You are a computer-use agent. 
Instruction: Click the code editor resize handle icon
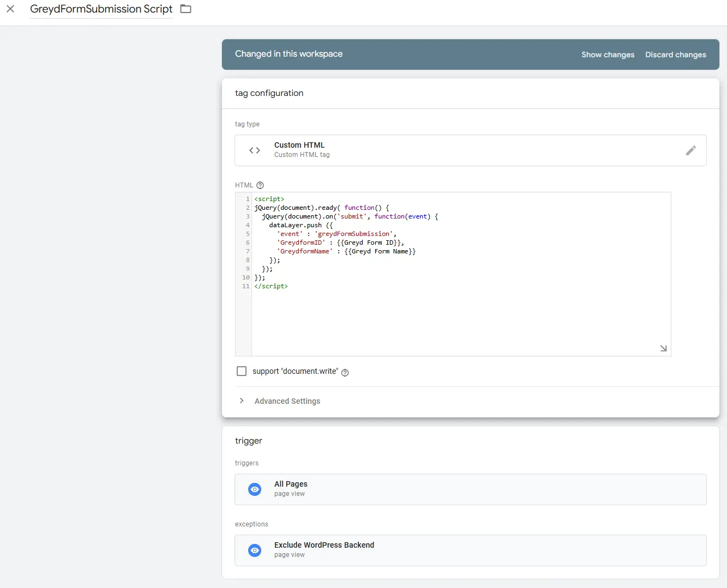664,348
